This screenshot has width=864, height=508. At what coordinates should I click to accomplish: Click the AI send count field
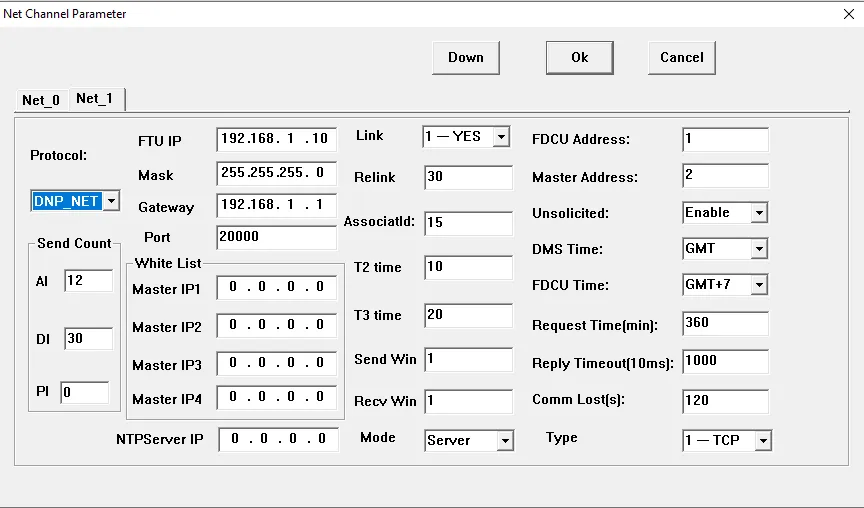pos(88,281)
